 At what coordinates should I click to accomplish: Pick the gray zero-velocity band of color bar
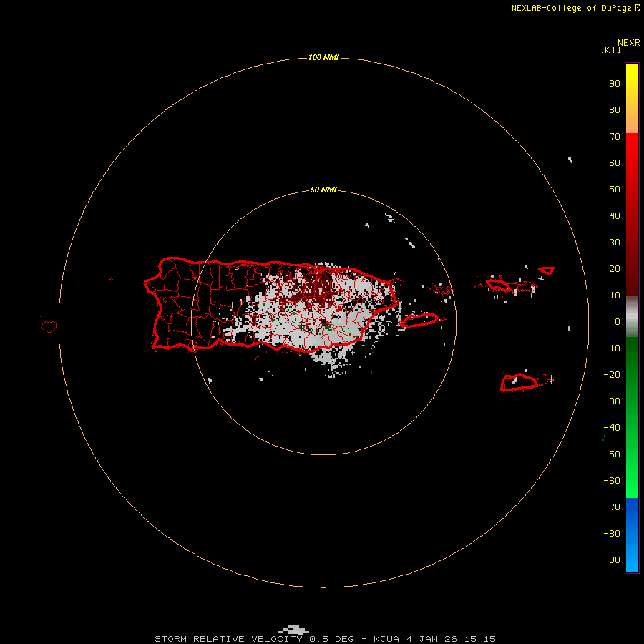632,317
